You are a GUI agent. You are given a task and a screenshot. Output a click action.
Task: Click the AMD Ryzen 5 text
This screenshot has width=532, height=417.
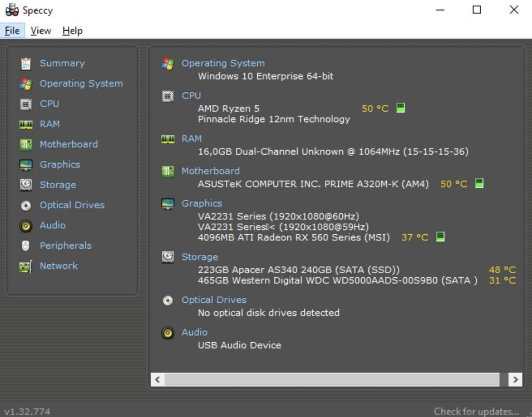[x=229, y=109]
